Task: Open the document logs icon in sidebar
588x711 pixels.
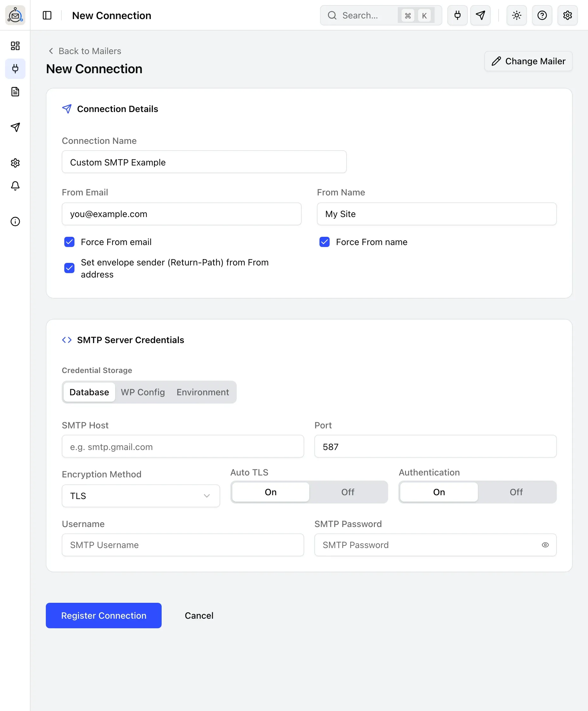Action: (15, 92)
